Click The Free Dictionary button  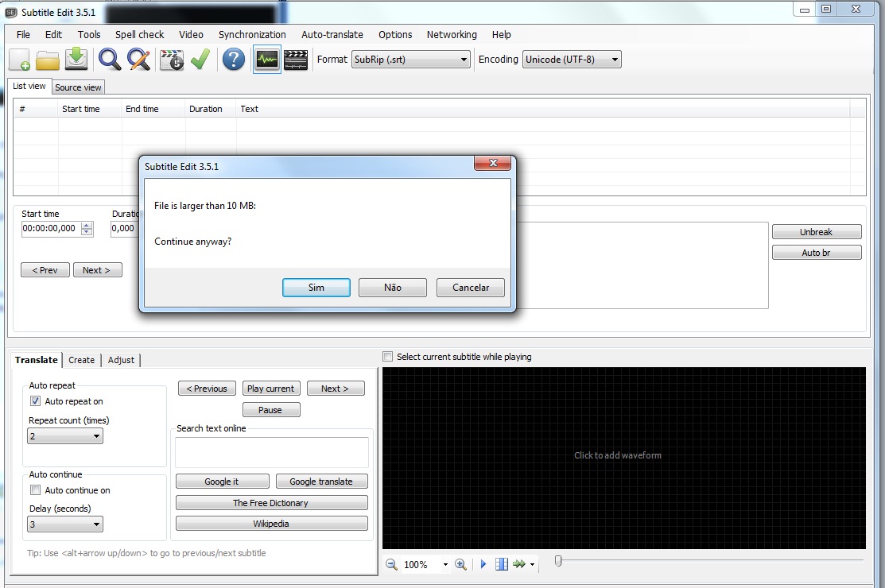271,503
